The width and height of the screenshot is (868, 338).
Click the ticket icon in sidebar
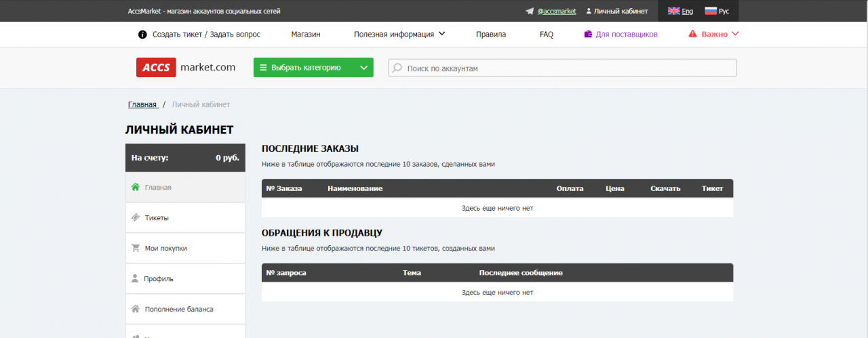tap(135, 217)
